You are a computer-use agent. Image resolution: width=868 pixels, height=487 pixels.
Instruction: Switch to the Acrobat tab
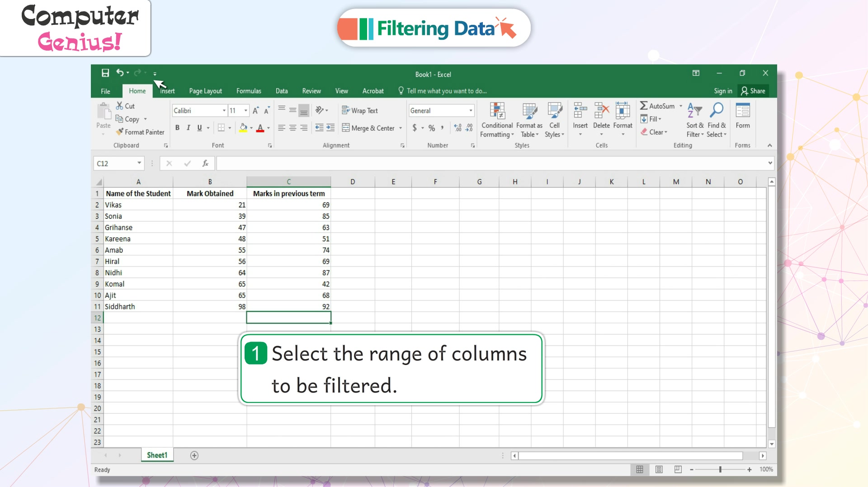pos(373,91)
